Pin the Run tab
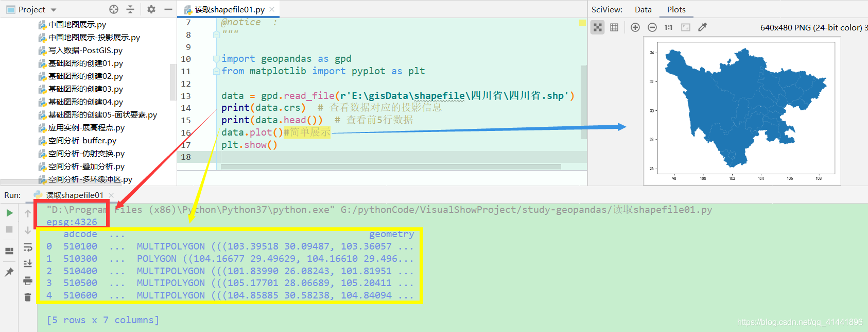868x332 pixels. 9,272
